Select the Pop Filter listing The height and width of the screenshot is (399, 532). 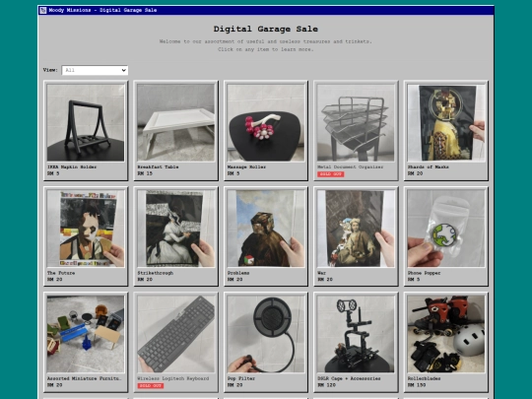[266, 342]
